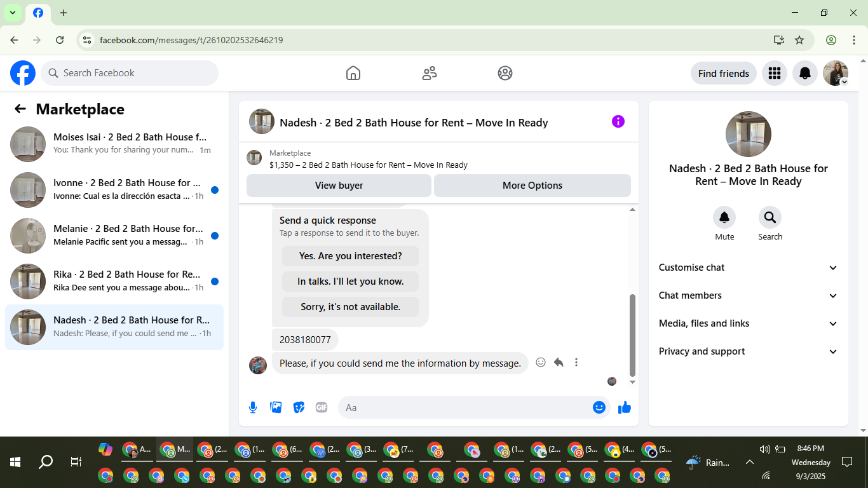Open the Chrome tab search dropdown
The image size is (868, 488).
(x=12, y=13)
